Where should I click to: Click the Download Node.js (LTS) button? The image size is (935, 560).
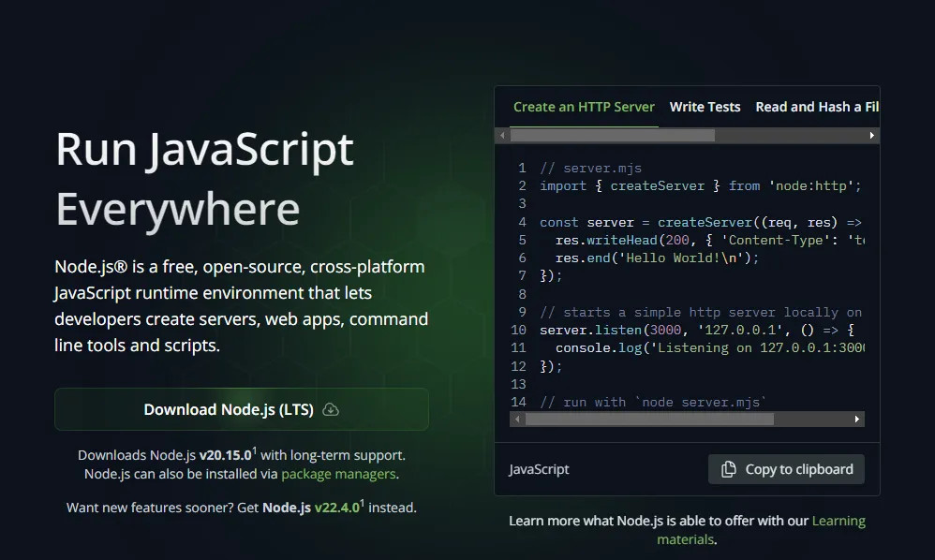(241, 409)
